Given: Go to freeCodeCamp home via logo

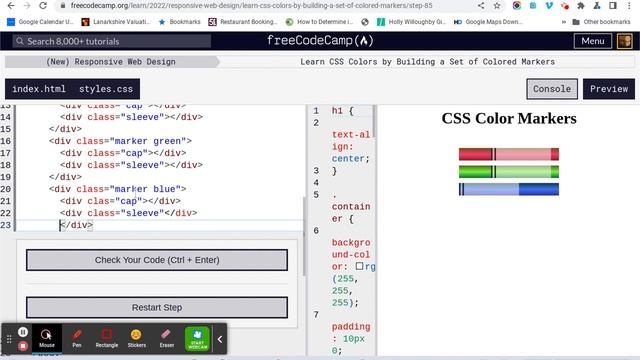Looking at the screenshot, I should click(320, 40).
